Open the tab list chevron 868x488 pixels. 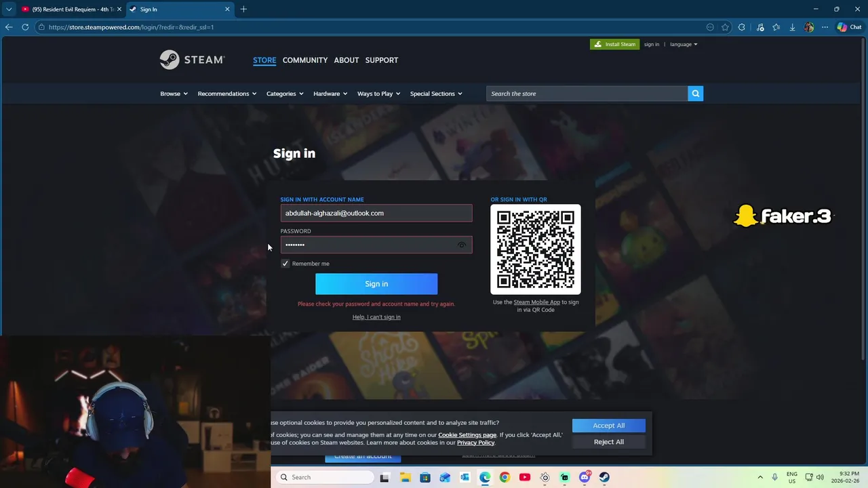click(9, 9)
